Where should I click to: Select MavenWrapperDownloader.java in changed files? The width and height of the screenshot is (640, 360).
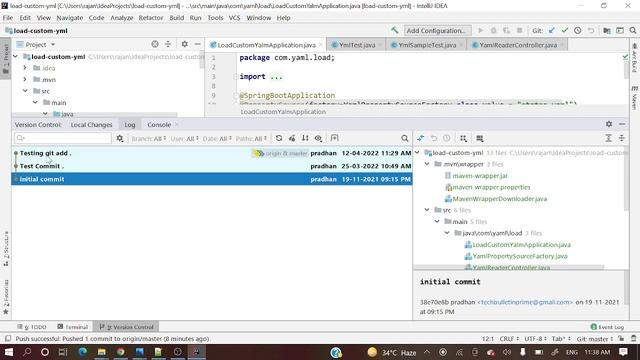click(500, 199)
